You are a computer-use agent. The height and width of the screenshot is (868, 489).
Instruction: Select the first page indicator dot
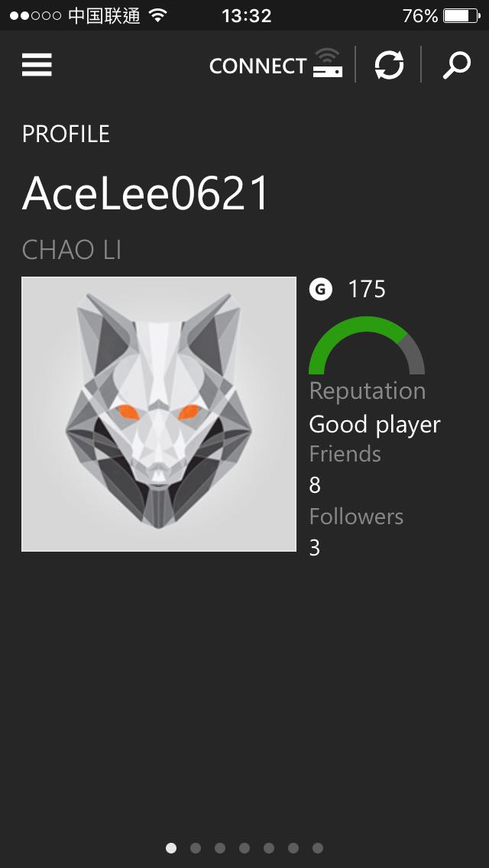tap(171, 848)
